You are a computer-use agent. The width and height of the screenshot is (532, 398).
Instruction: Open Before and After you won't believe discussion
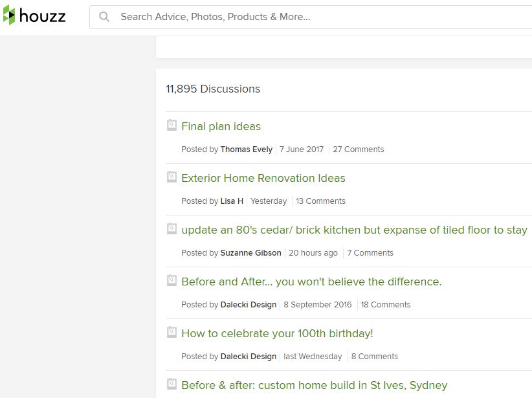pyautogui.click(x=311, y=282)
